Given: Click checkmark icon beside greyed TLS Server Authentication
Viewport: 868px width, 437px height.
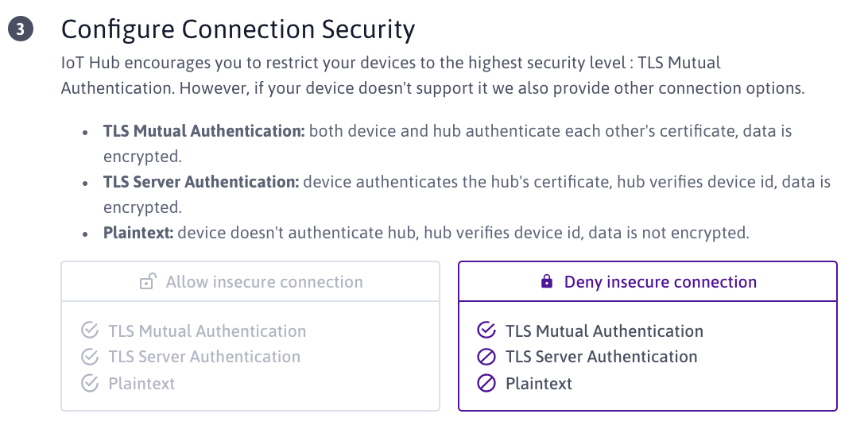Looking at the screenshot, I should pyautogui.click(x=89, y=357).
